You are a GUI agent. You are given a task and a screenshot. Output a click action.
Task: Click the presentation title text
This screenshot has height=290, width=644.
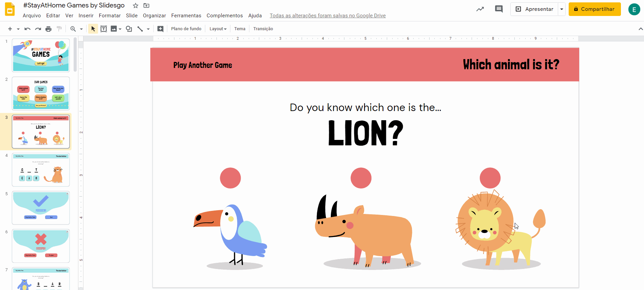(x=74, y=5)
